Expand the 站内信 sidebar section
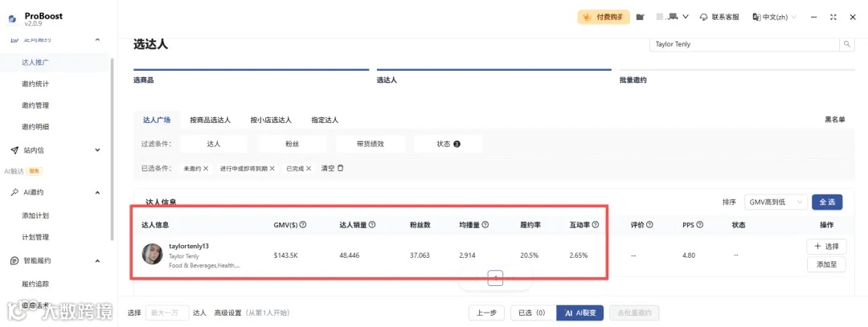Viewport: 868px width, 327px height. click(97, 150)
